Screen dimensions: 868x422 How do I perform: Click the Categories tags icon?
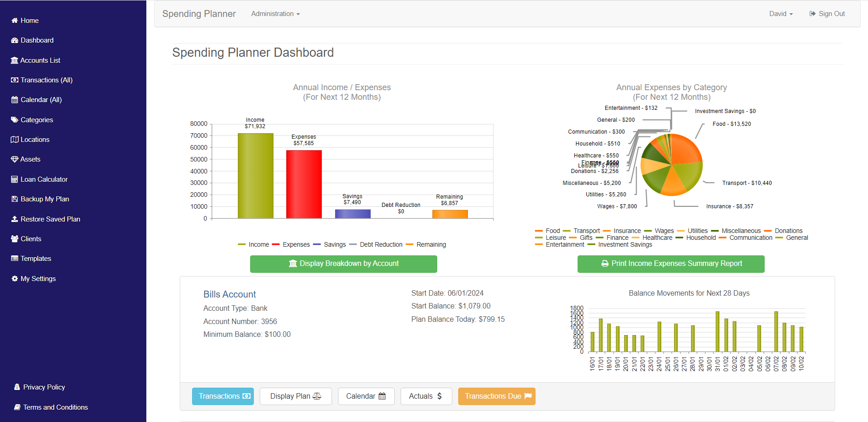pyautogui.click(x=15, y=120)
